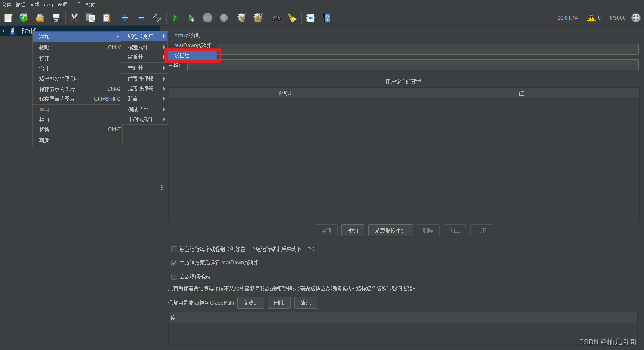Expand the 后置处理器 submenu
The width and height of the screenshot is (644, 350).
tap(145, 89)
